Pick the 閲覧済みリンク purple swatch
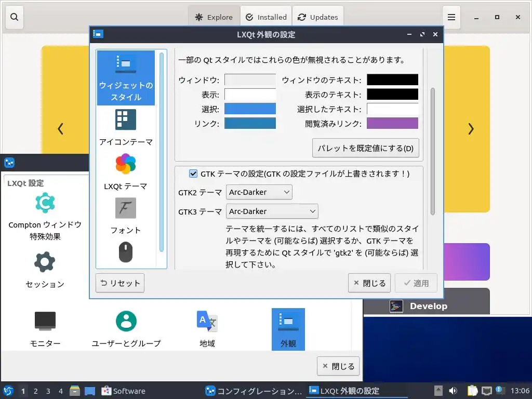Screen dimensions: 532x399 point(393,123)
